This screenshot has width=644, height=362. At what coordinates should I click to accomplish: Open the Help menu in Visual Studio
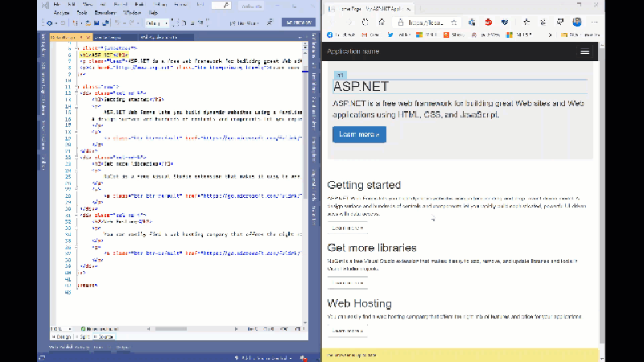tap(153, 13)
